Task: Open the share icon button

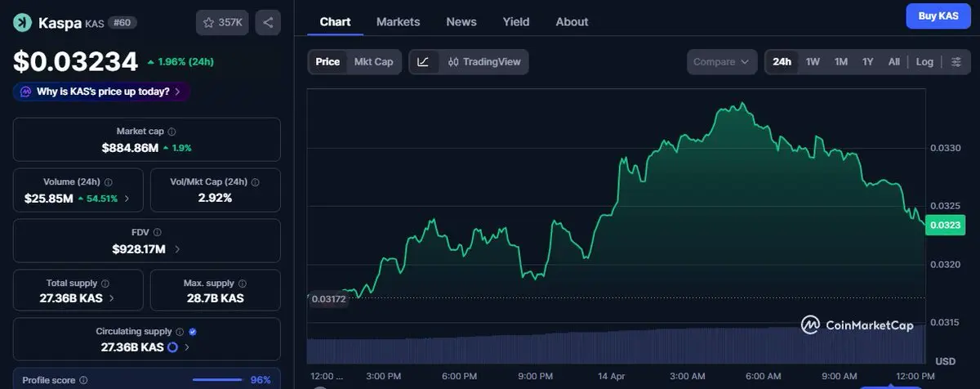Action: (268, 23)
